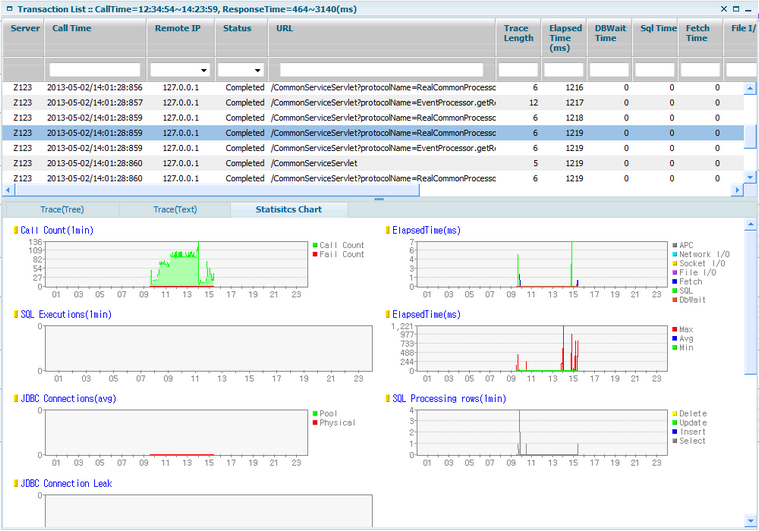This screenshot has width=759, height=531.
Task: Click into the Call Time filter field
Action: (95, 70)
